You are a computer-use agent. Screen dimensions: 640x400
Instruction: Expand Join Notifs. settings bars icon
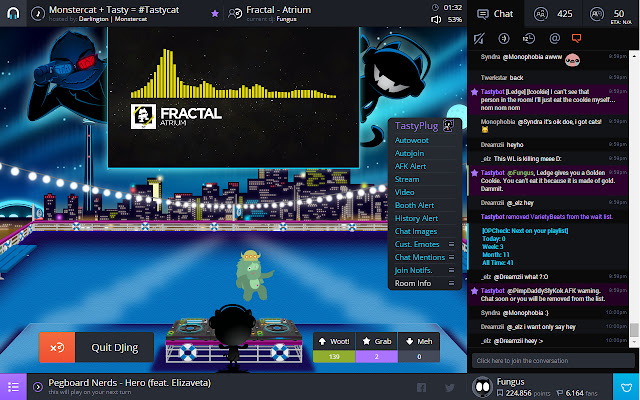pos(451,270)
